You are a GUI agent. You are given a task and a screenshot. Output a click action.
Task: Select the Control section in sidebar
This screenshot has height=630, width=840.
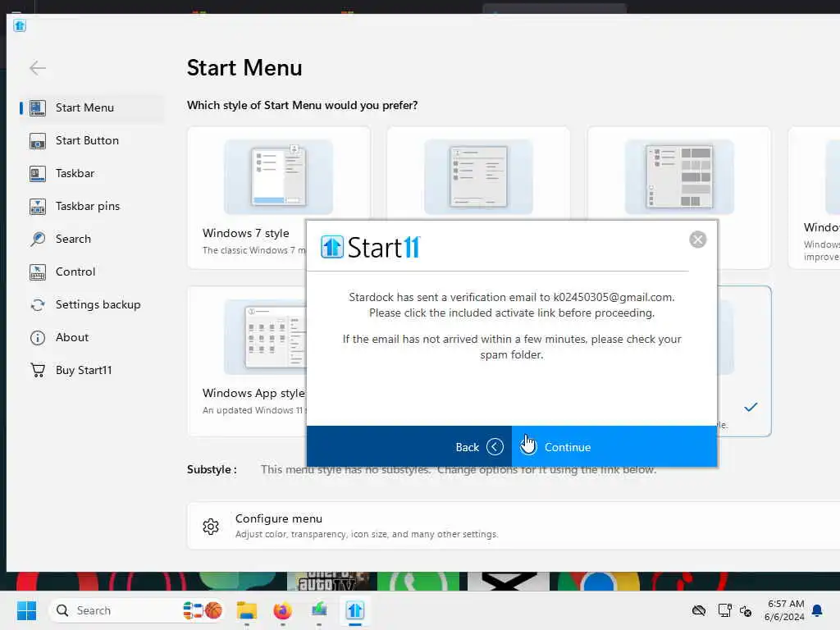(91, 272)
